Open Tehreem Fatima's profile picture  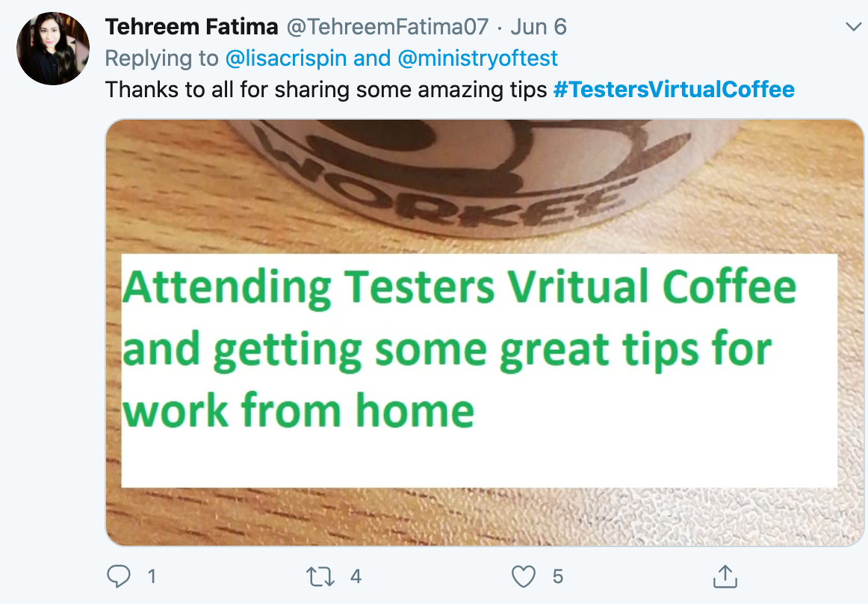tap(53, 48)
